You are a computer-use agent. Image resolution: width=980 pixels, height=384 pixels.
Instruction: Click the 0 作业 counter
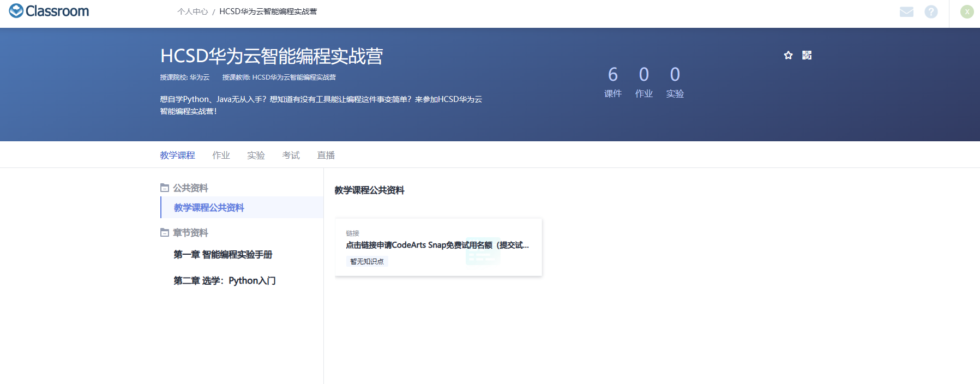(x=644, y=82)
